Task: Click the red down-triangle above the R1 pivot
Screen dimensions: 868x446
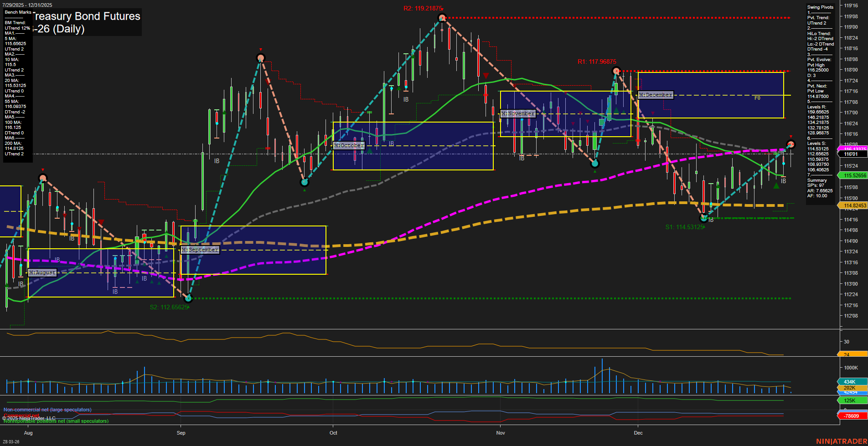Action: pyautogui.click(x=637, y=89)
